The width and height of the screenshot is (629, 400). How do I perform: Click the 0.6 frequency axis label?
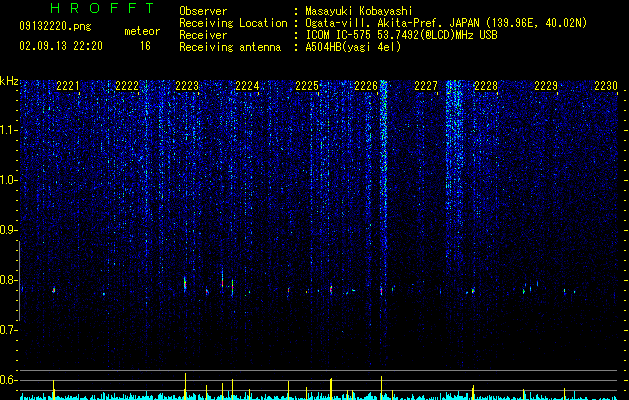coord(9,380)
